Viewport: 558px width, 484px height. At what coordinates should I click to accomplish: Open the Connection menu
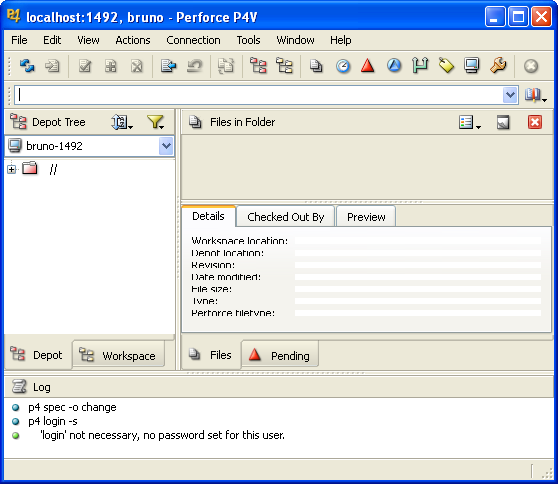193,40
